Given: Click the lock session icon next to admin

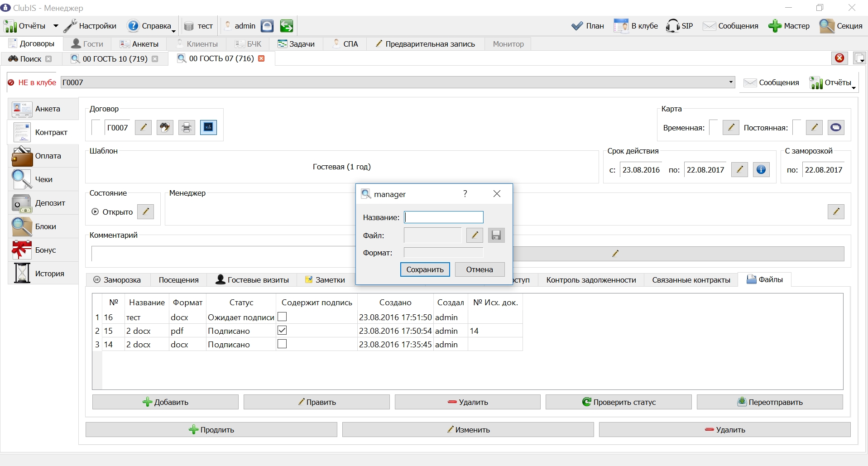Looking at the screenshot, I should [267, 26].
